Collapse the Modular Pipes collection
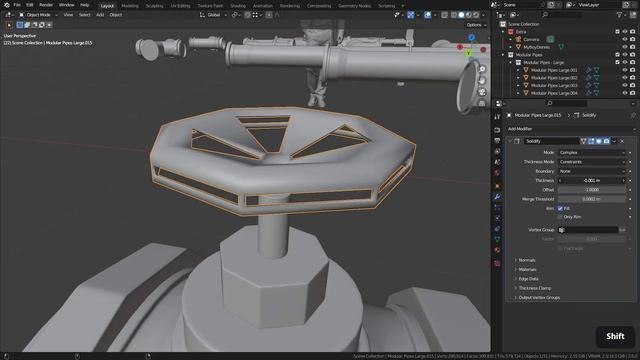Screen dimensions: 640x360 pos(503,55)
